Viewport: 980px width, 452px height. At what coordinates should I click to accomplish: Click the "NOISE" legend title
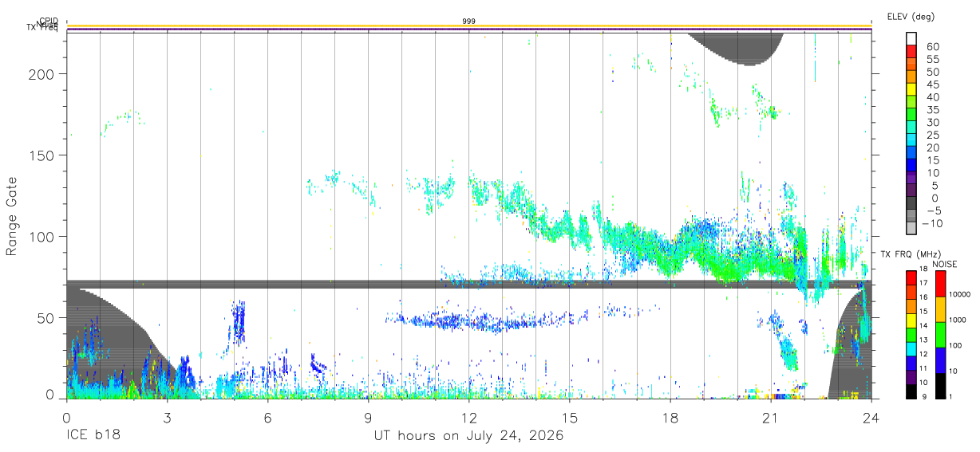coord(944,264)
